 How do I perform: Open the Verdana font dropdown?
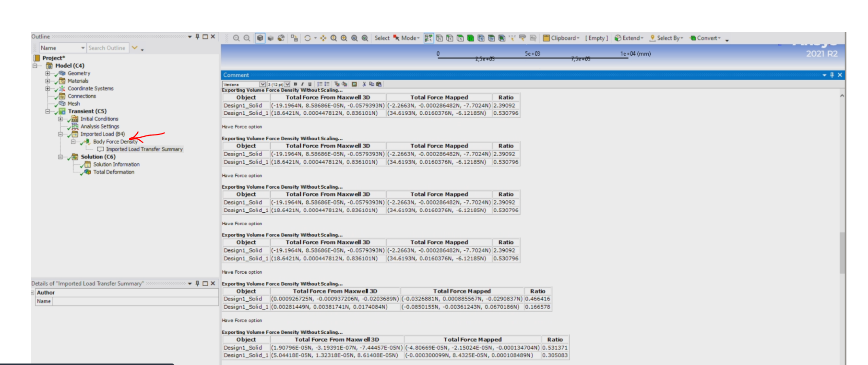pos(262,85)
